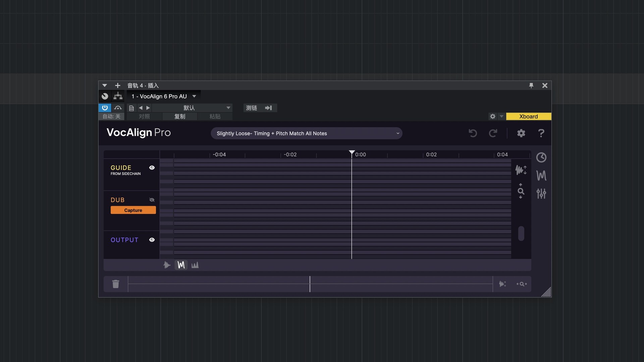Open help with the question mark icon

[x=541, y=133]
